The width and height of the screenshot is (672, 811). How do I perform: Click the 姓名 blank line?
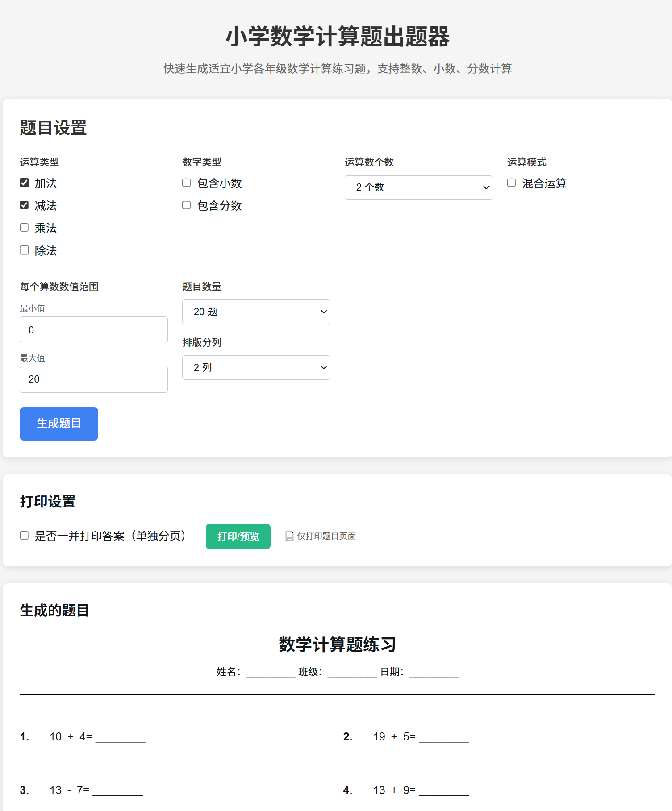click(x=271, y=673)
